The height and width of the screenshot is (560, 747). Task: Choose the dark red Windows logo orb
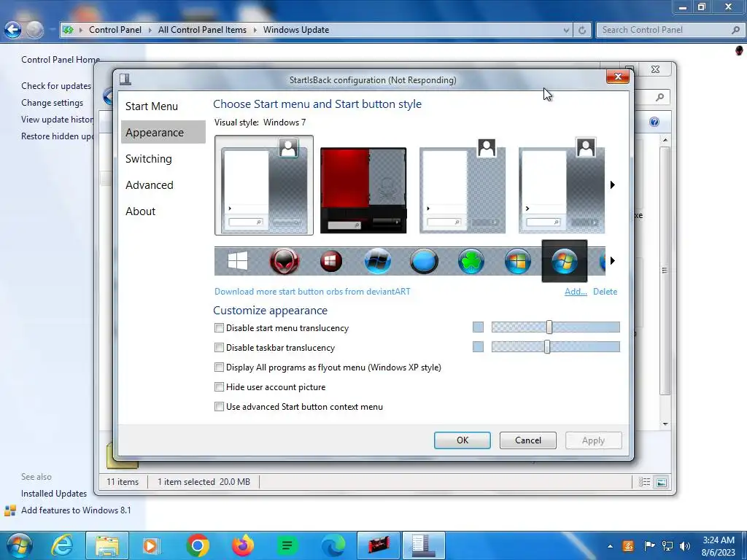pos(331,261)
